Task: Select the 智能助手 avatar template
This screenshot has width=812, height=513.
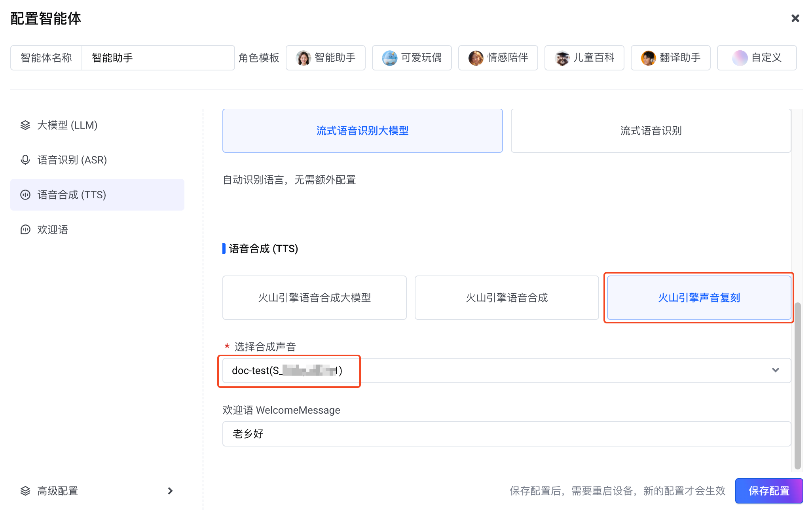Action: (x=304, y=58)
